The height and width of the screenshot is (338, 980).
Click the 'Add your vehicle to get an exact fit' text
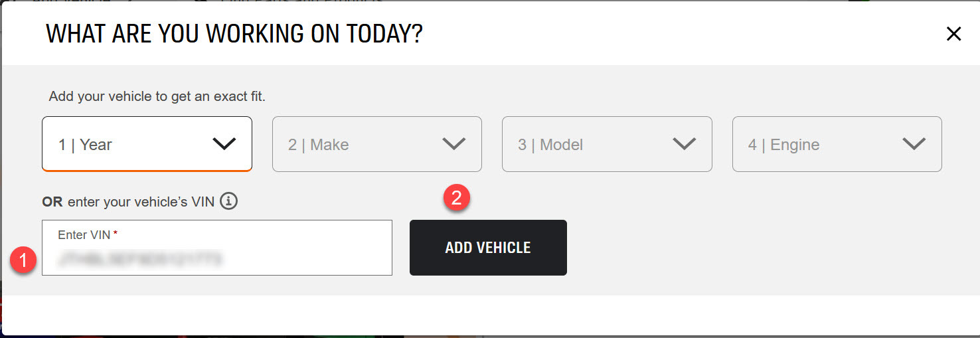(157, 96)
